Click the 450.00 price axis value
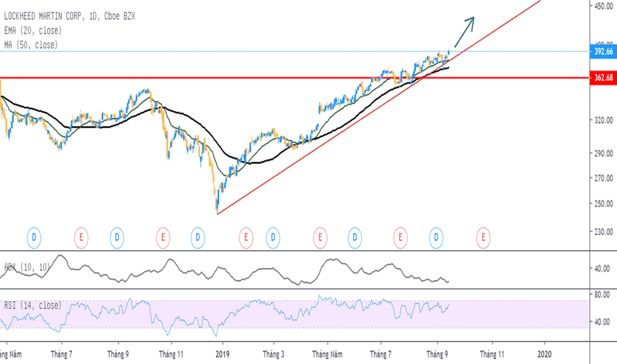This screenshot has width=617, height=364. (604, 6)
